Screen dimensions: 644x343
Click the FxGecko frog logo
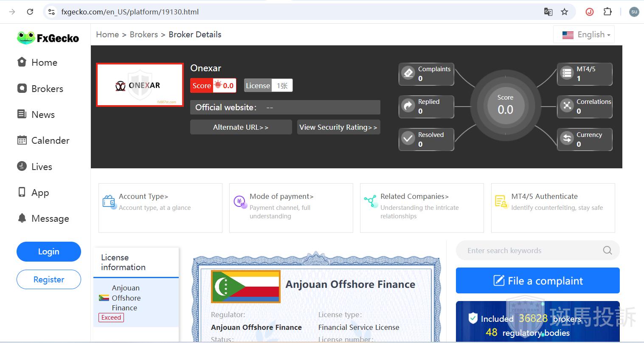(26, 38)
